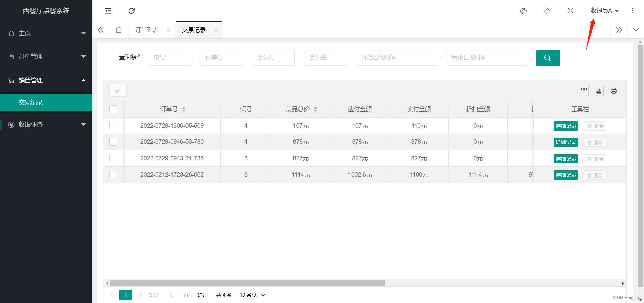
Task: Focus the 会员名 query field
Action: pyautogui.click(x=325, y=57)
